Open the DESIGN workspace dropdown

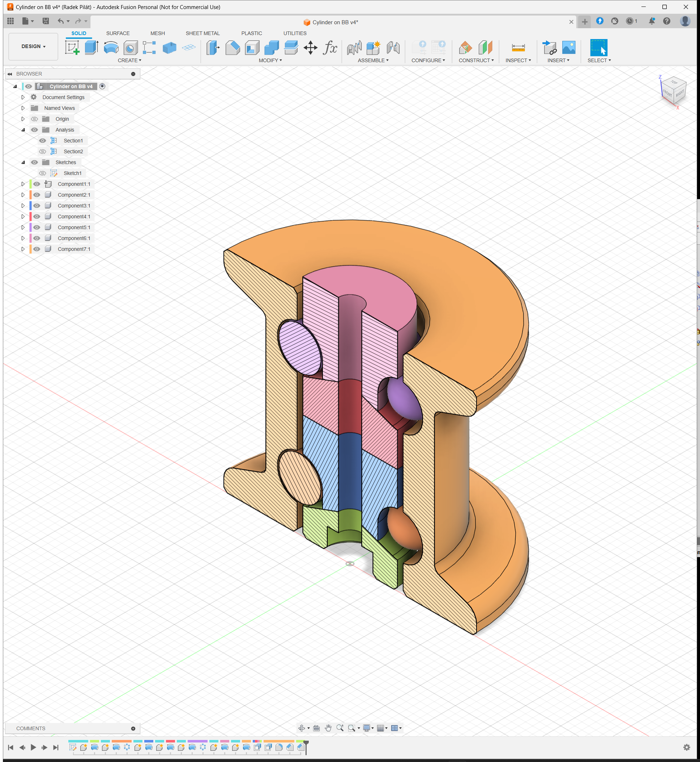(33, 46)
